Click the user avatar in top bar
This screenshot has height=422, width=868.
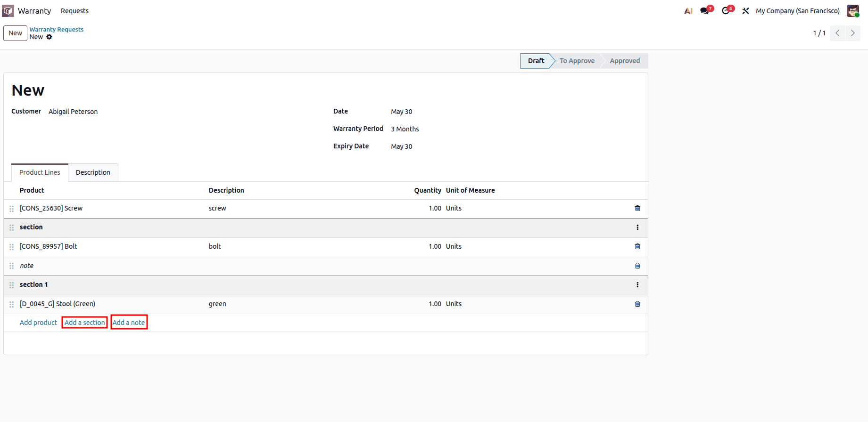pos(852,11)
